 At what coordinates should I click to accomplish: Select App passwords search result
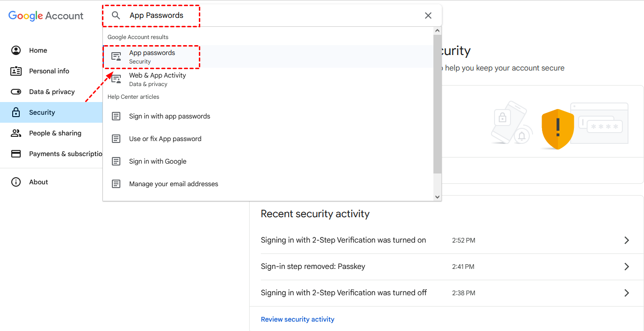152,56
